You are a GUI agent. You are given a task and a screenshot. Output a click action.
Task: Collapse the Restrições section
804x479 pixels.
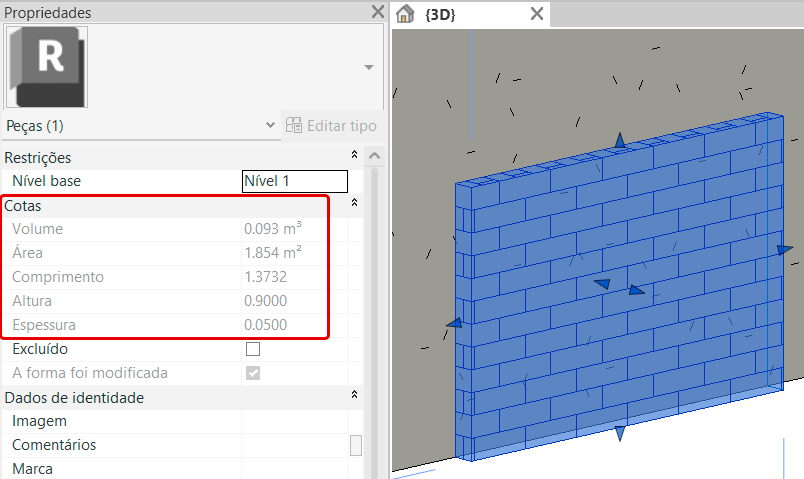[x=354, y=154]
